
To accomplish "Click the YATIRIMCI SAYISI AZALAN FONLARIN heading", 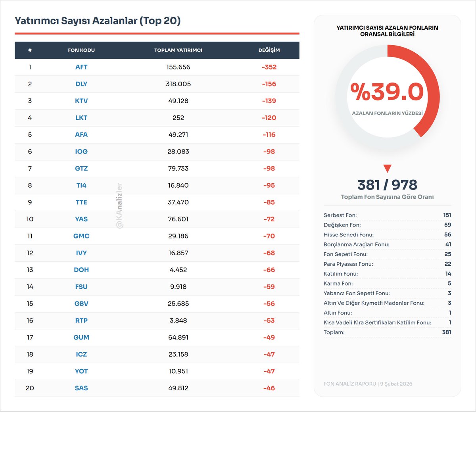I will [388, 31].
